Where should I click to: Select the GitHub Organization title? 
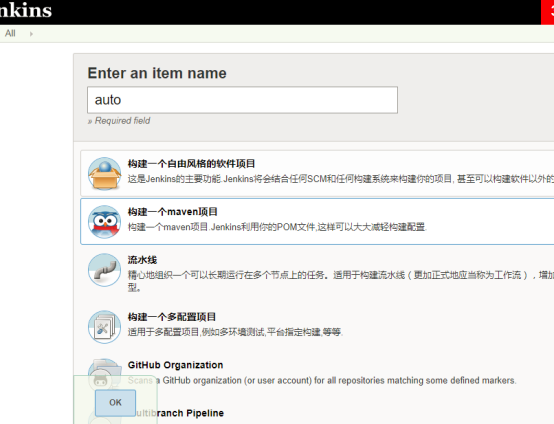[x=175, y=365]
